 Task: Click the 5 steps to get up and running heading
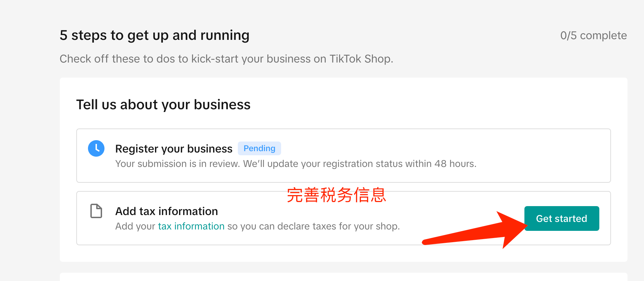pos(155,35)
